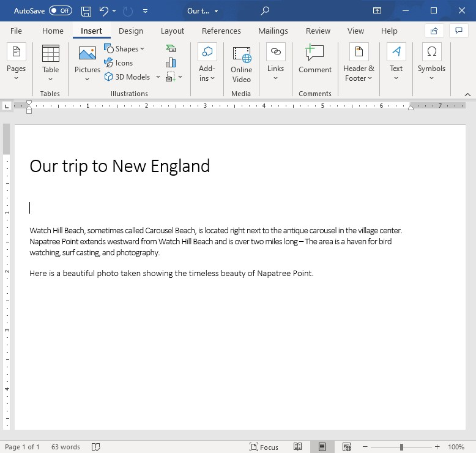Click the heading Our trip to New England
476x453 pixels.
119,166
